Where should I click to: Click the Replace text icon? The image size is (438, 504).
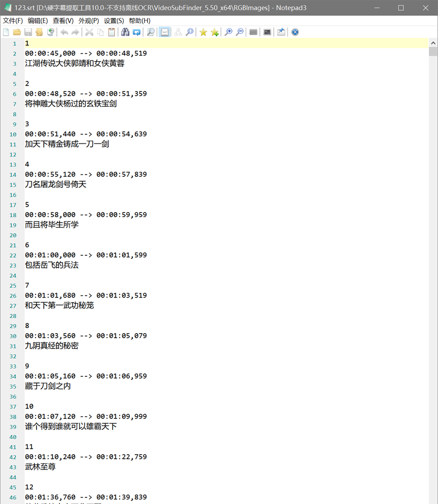[x=137, y=32]
